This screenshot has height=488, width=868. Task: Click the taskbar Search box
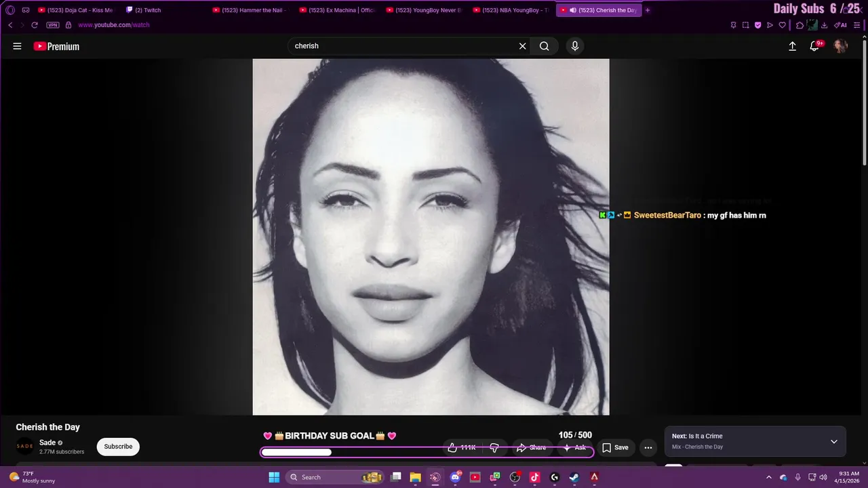click(336, 477)
